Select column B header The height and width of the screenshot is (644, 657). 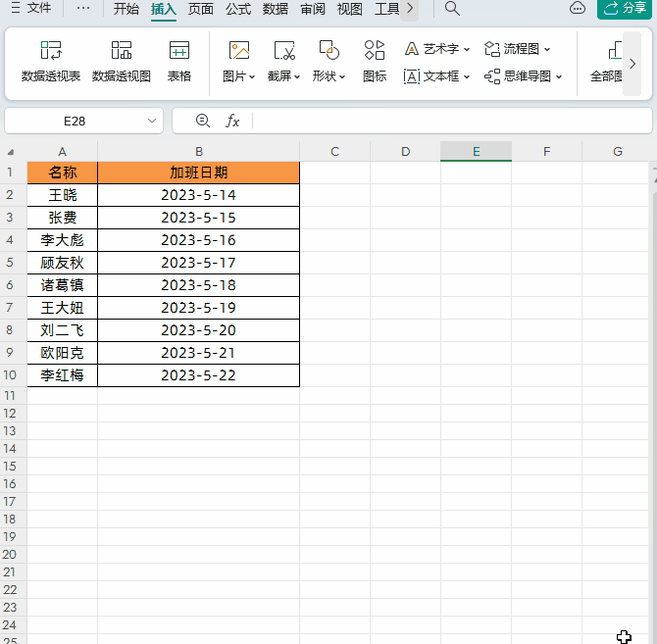point(199,152)
